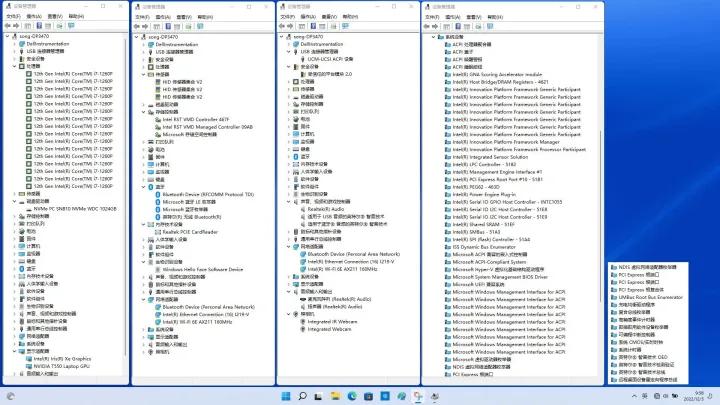Open 查看(V) menu in second window

click(x=184, y=17)
